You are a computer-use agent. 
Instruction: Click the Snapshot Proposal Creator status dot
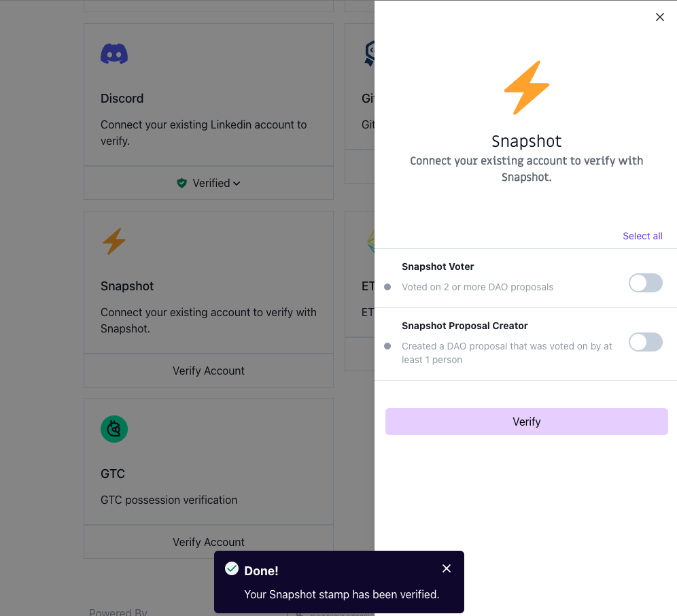click(387, 346)
